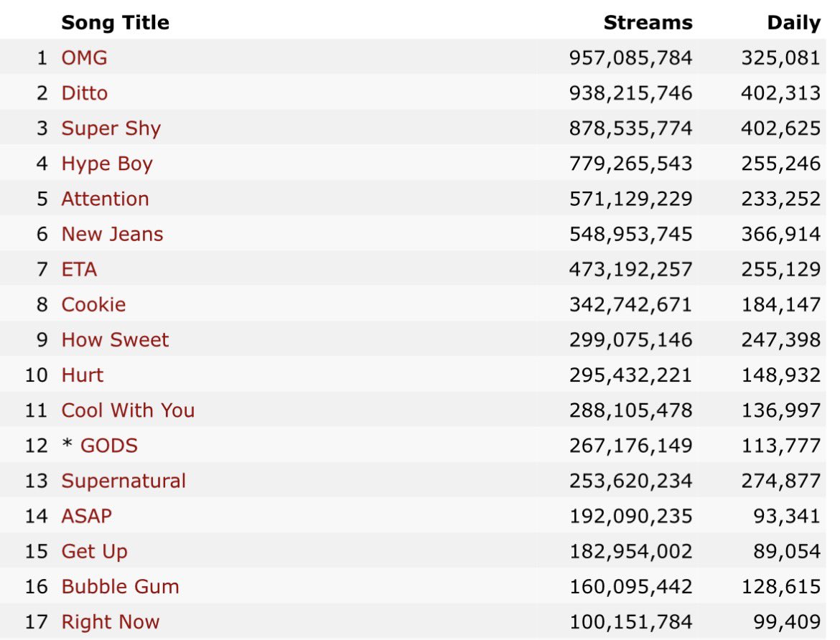Click the Hurt song title
The height and width of the screenshot is (640, 840).
point(83,375)
